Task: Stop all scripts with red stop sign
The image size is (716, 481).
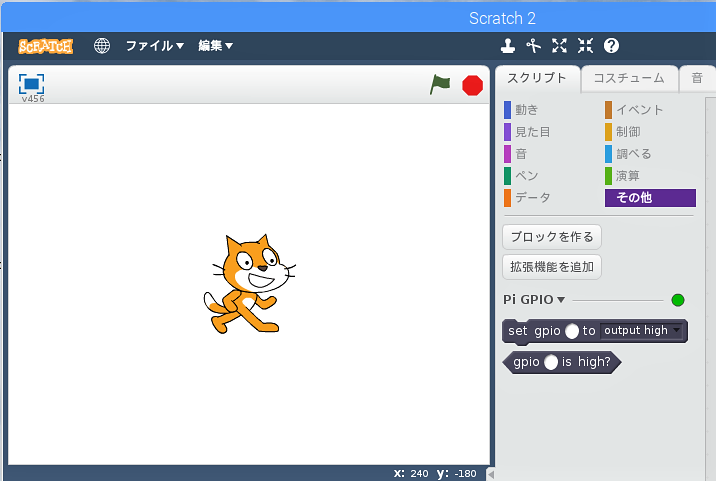Action: [x=472, y=85]
